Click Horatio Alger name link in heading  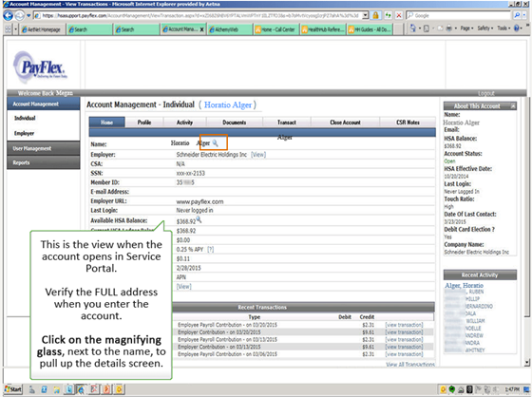pyautogui.click(x=228, y=104)
